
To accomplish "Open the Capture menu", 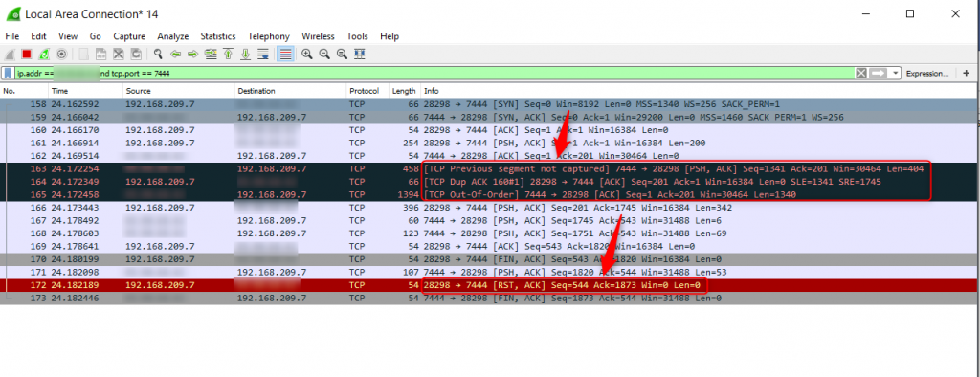I will pos(129,36).
